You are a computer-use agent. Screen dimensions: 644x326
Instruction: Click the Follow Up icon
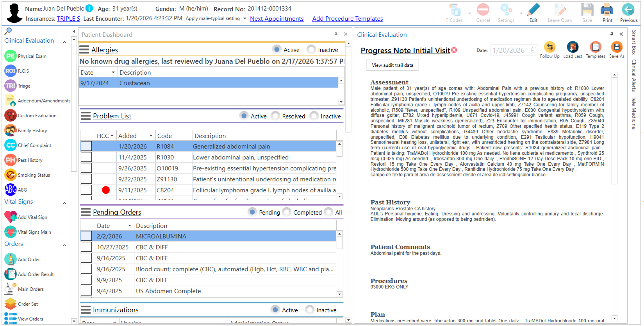549,47
